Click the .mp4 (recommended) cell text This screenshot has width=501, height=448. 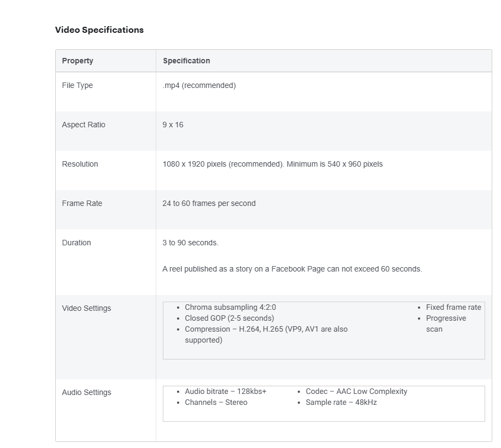pyautogui.click(x=199, y=85)
